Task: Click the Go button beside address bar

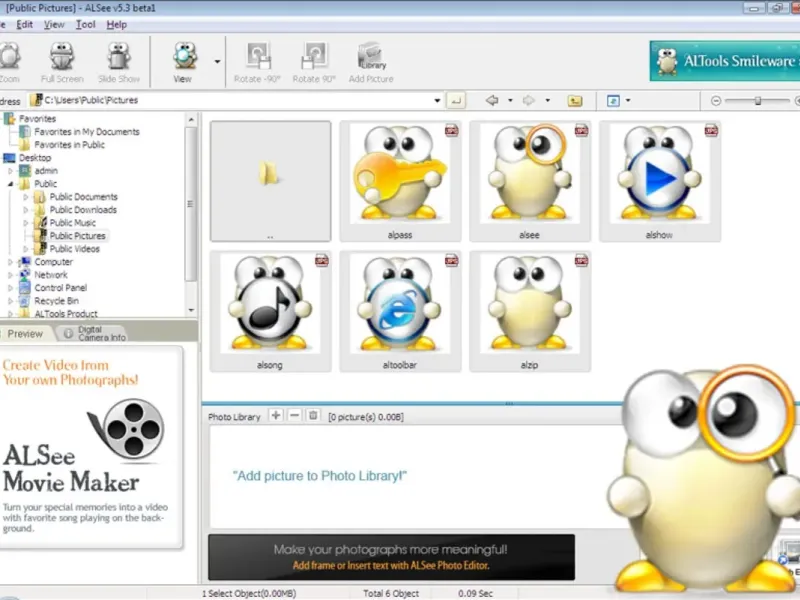Action: click(x=456, y=101)
